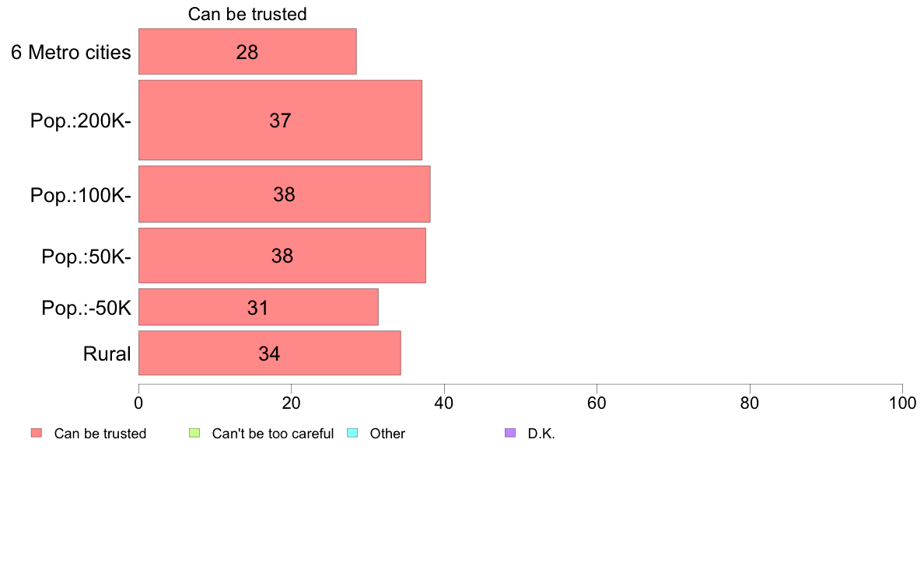Select the 'Pop.:100K-' bar showing 38
Image resolution: width=924 pixels, height=572 pixels.
[285, 194]
